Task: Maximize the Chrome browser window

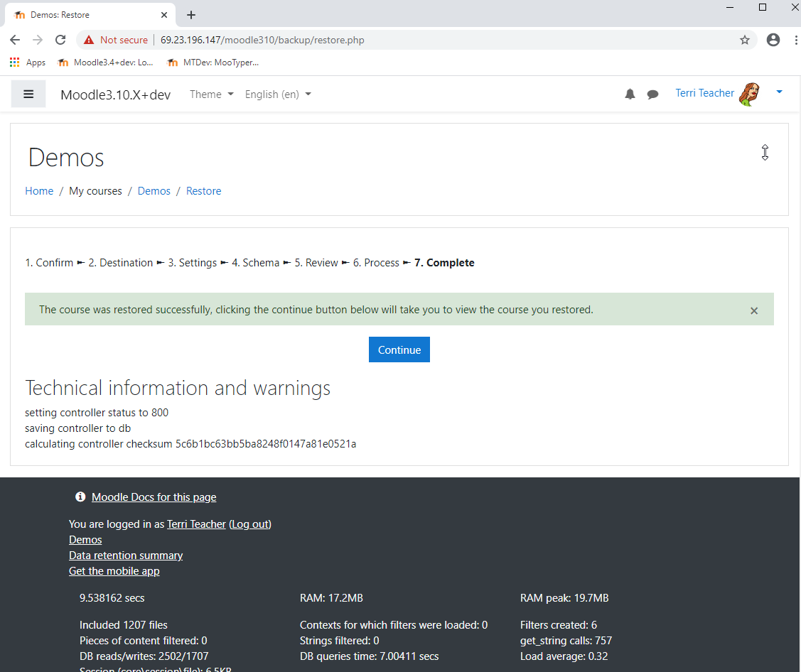Action: tap(763, 7)
